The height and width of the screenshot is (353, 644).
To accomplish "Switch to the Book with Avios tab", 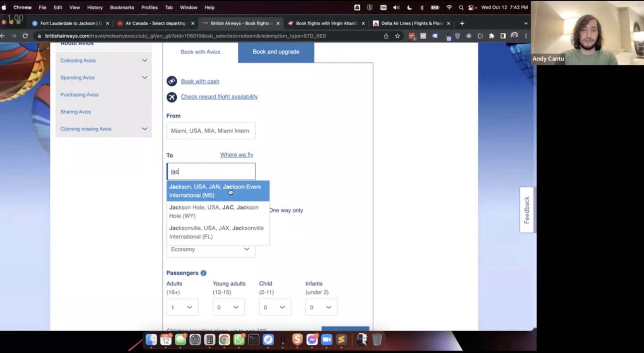I will (x=200, y=52).
